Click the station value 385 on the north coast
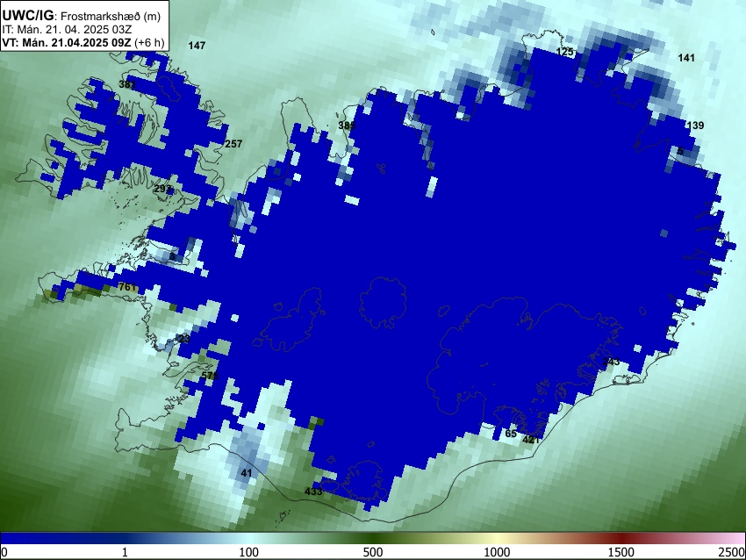This screenshot has width=746, height=560. 347,126
